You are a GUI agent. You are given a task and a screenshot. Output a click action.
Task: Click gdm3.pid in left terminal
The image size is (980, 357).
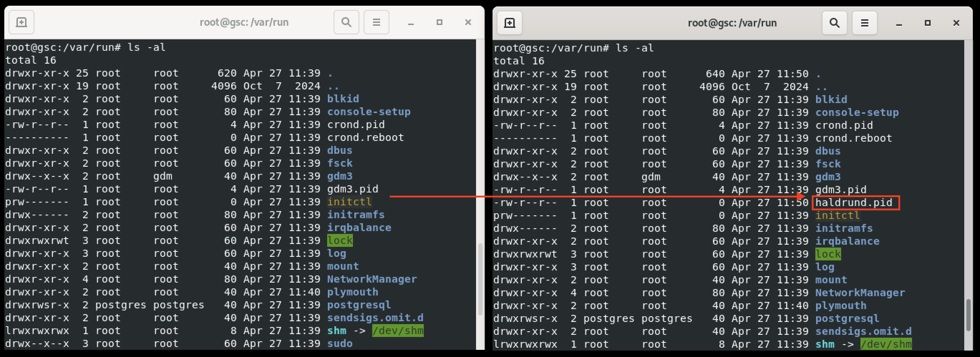[353, 189]
